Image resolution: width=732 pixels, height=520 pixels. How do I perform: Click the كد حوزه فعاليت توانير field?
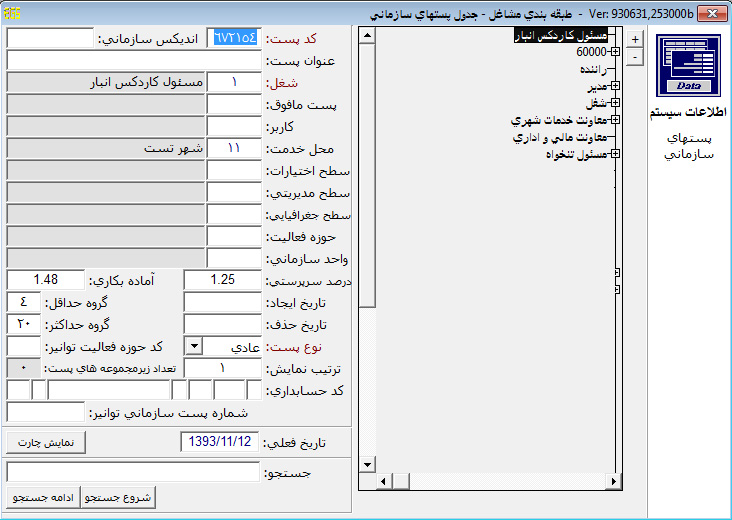(x=24, y=346)
